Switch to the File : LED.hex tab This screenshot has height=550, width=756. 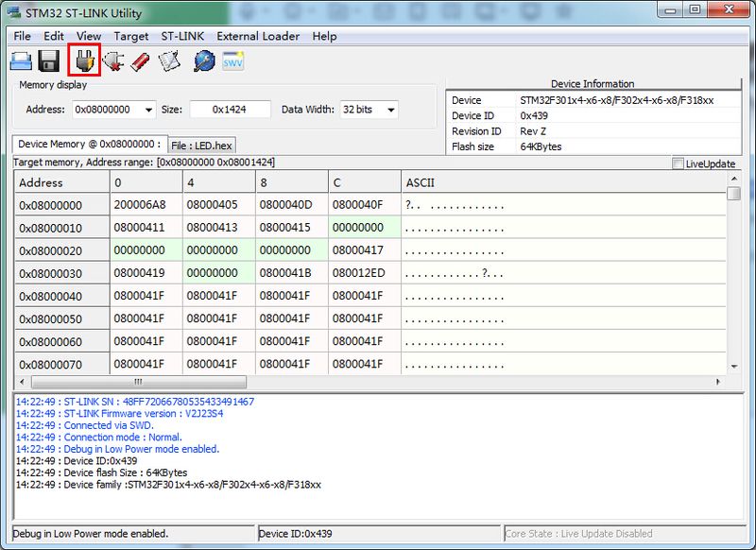coord(201,146)
